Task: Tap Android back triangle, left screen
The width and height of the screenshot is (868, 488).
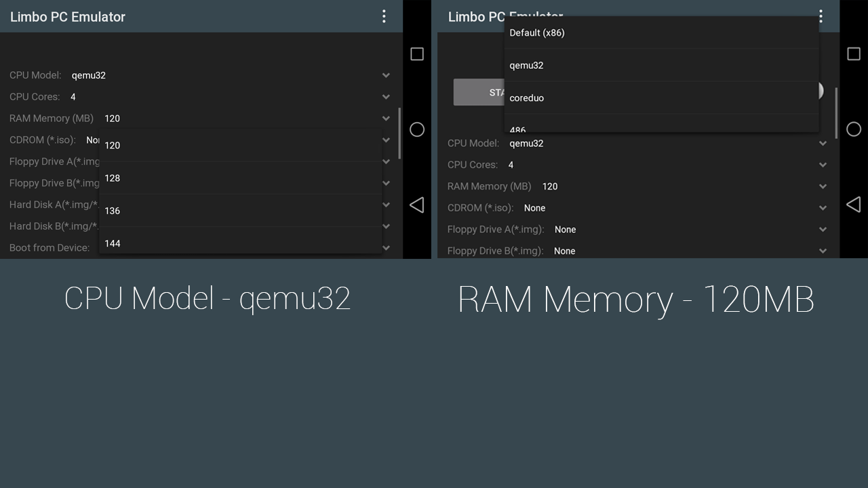Action: 416,205
